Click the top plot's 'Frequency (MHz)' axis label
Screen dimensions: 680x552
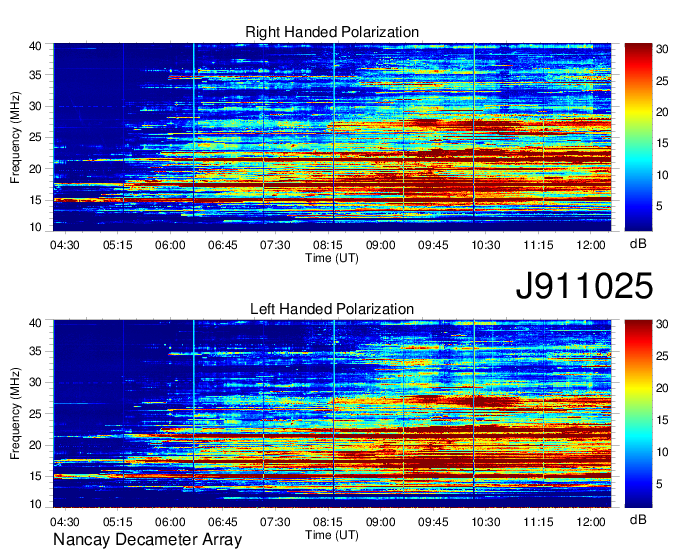pos(15,137)
